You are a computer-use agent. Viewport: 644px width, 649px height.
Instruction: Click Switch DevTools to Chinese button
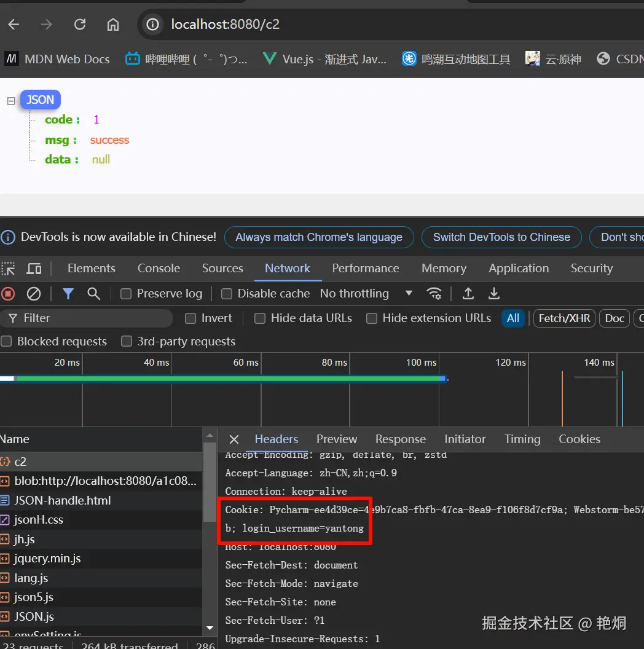pyautogui.click(x=501, y=237)
